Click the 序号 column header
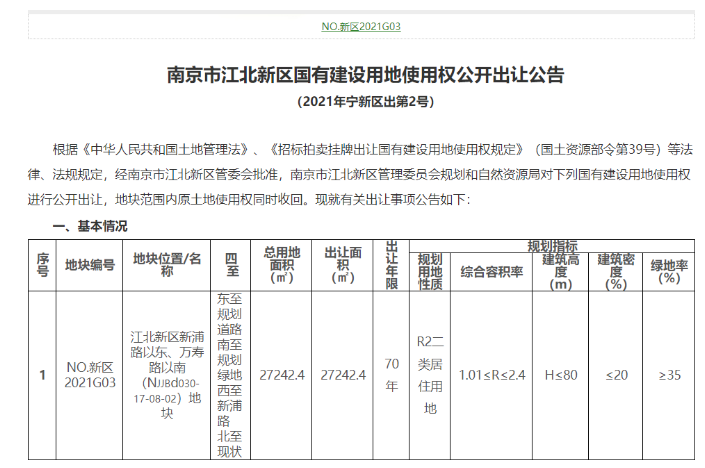This screenshot has width=705, height=468. pyautogui.click(x=42, y=265)
